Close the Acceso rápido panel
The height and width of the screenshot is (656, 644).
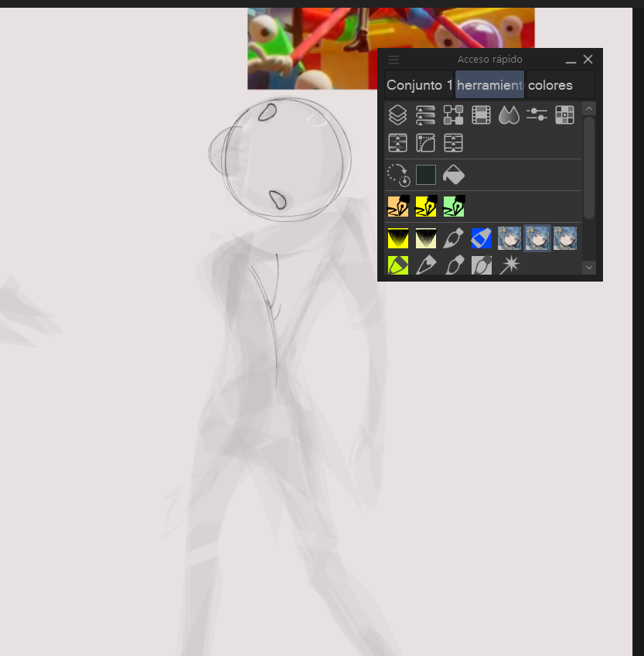pyautogui.click(x=588, y=60)
